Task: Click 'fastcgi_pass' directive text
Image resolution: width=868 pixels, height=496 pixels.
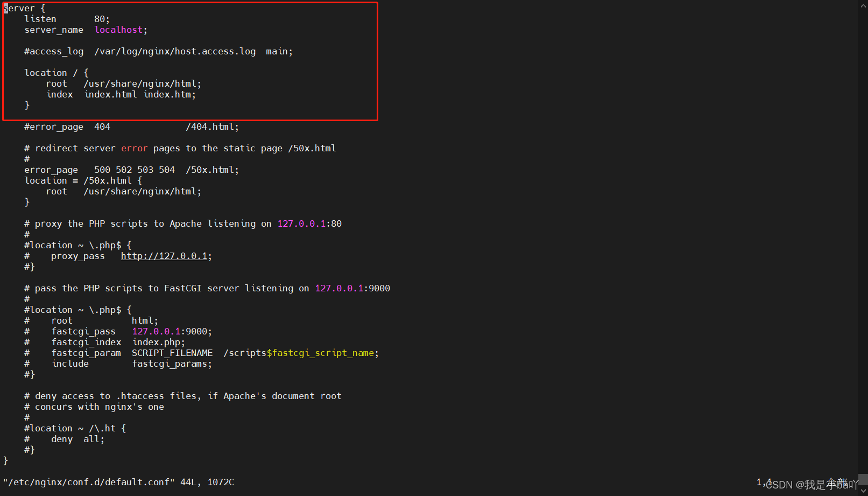Action: point(83,332)
